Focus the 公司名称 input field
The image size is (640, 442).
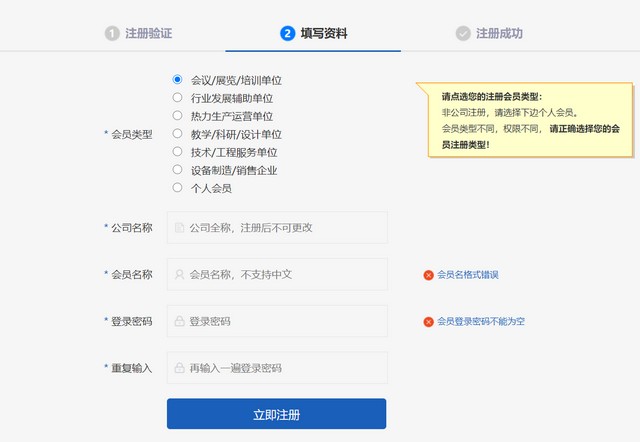tap(285, 228)
